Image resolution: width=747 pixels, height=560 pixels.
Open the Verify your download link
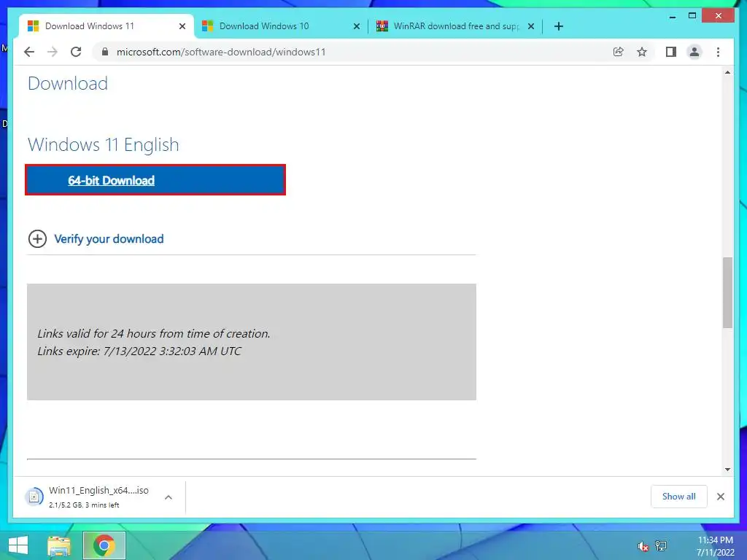click(109, 238)
